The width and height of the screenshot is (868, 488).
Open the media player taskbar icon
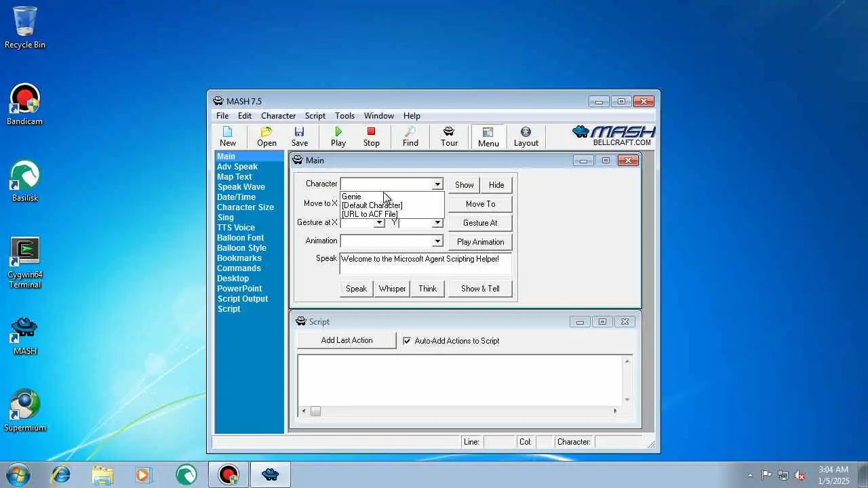(143, 474)
